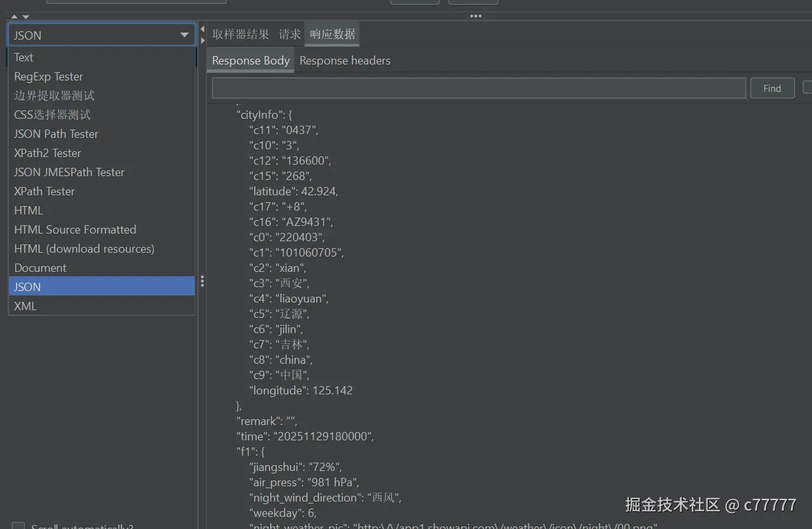The width and height of the screenshot is (812, 529).
Task: Click the horizontal divider dots handle at top
Action: (476, 16)
